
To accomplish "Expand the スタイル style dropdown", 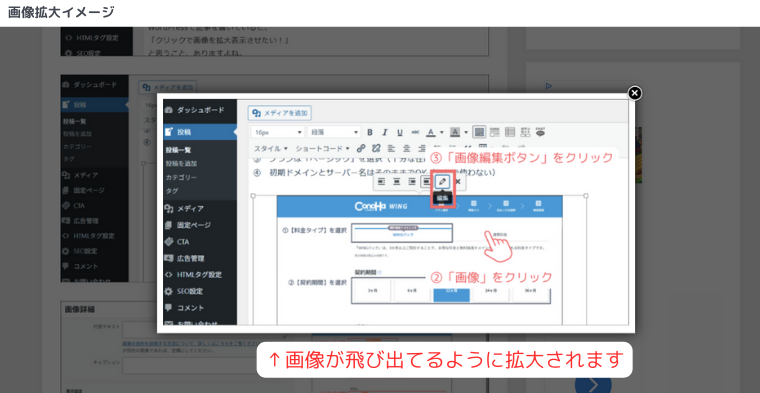I will [x=271, y=148].
